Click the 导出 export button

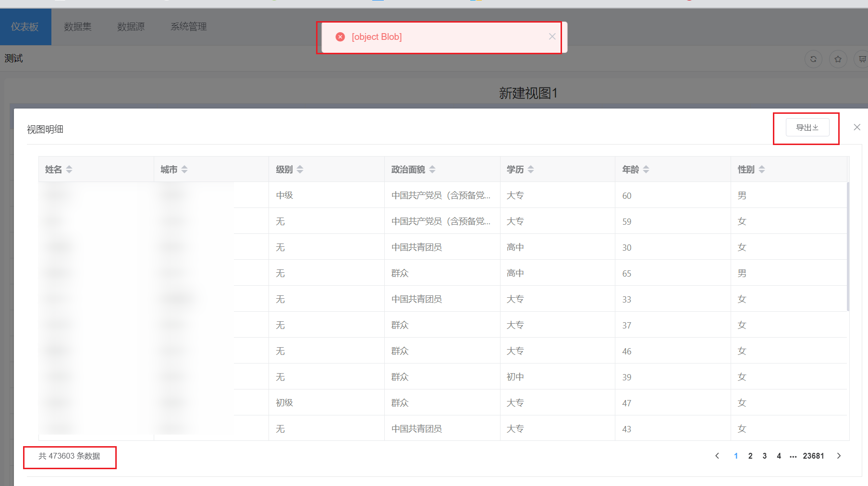pos(807,127)
